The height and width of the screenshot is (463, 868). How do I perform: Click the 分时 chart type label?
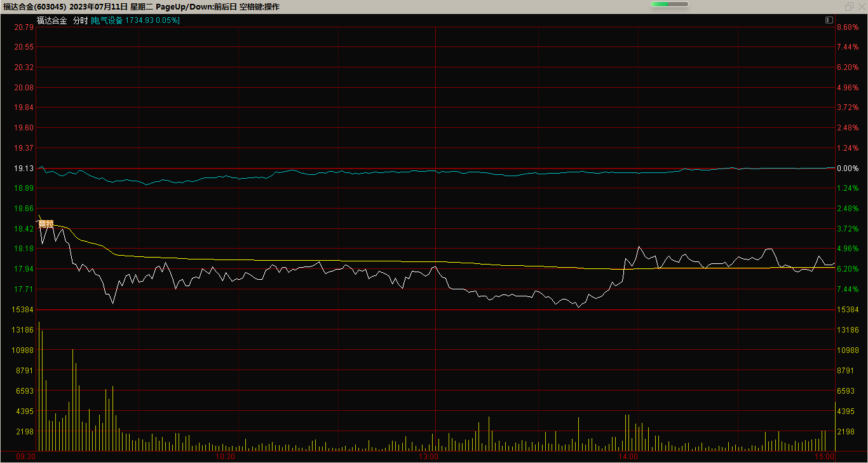[x=79, y=20]
